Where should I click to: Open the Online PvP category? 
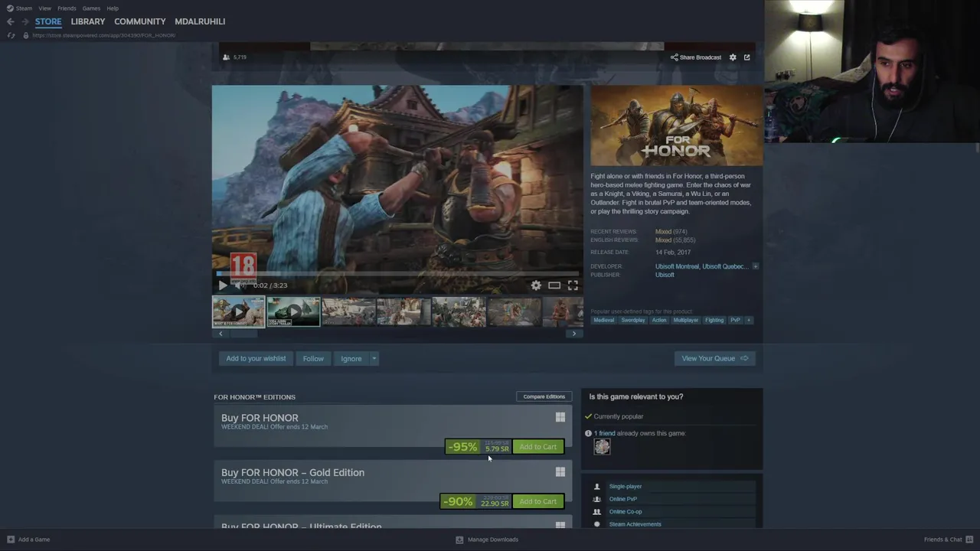(x=623, y=499)
